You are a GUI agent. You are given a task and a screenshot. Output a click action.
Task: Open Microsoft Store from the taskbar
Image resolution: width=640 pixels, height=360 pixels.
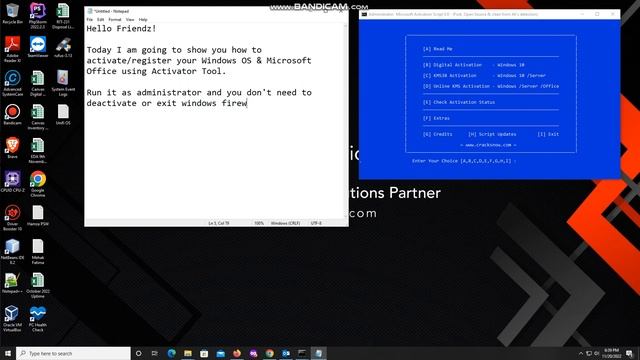(204, 353)
